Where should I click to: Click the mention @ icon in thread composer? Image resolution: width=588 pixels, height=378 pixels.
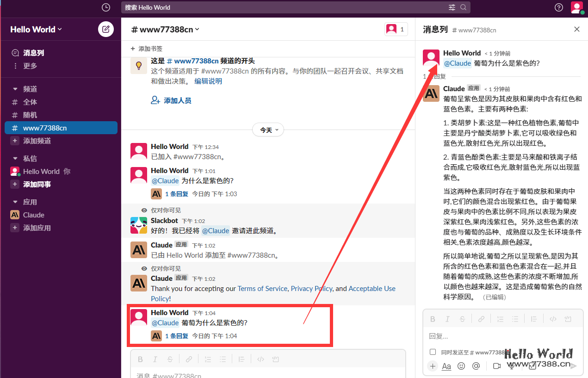tap(475, 366)
